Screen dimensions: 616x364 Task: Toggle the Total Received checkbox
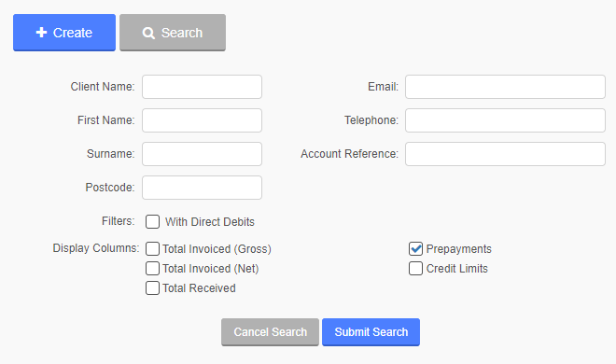(152, 288)
